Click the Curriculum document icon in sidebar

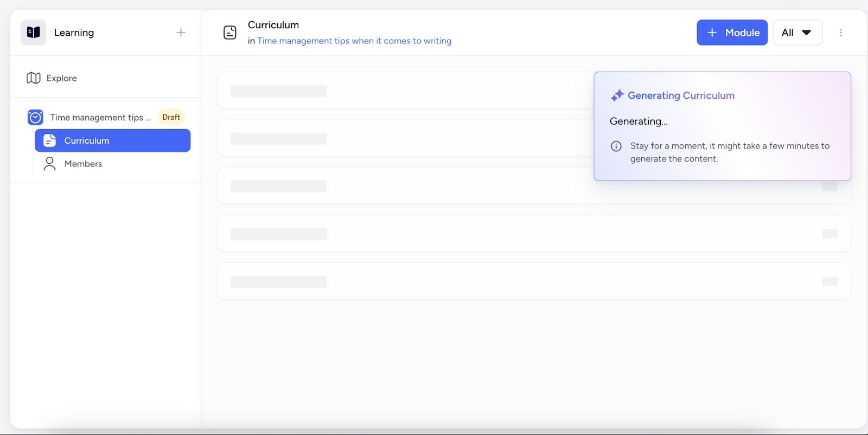pyautogui.click(x=50, y=140)
